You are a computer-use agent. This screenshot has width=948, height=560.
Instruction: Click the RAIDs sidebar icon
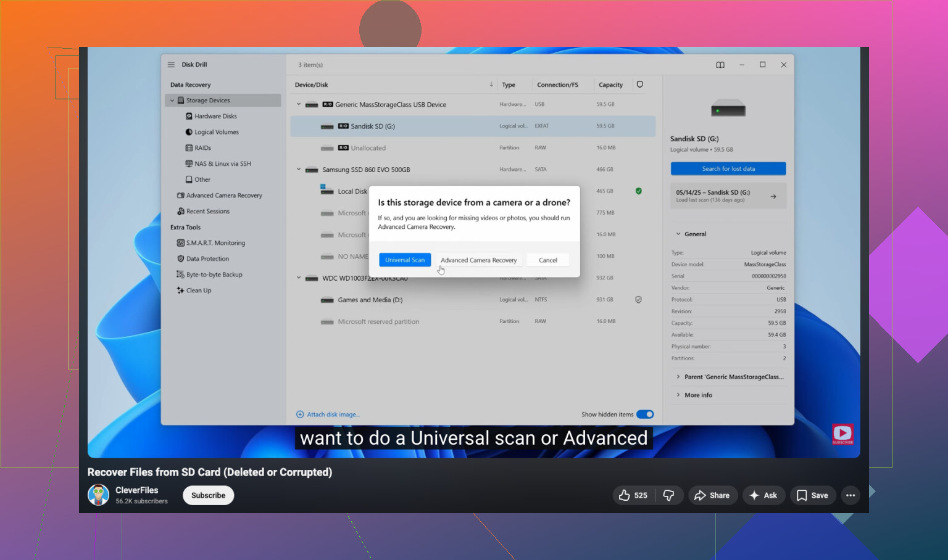(x=189, y=148)
